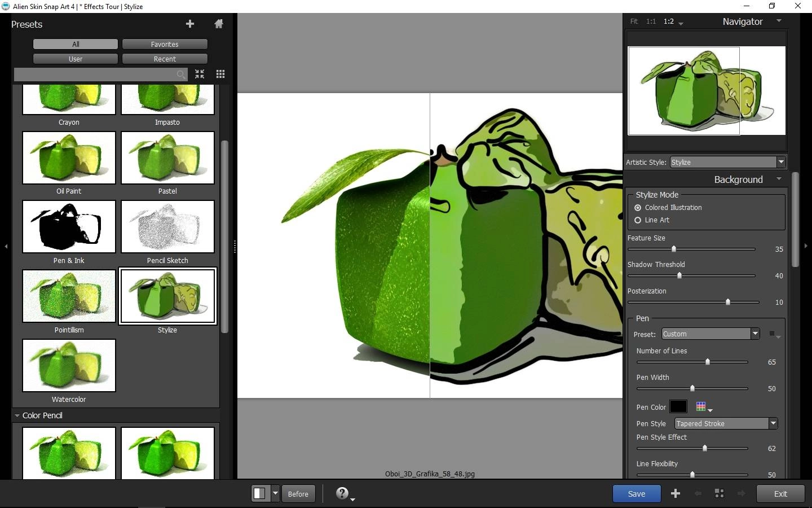Go to next item with right arrow
This screenshot has width=812, height=508.
pos(742,493)
